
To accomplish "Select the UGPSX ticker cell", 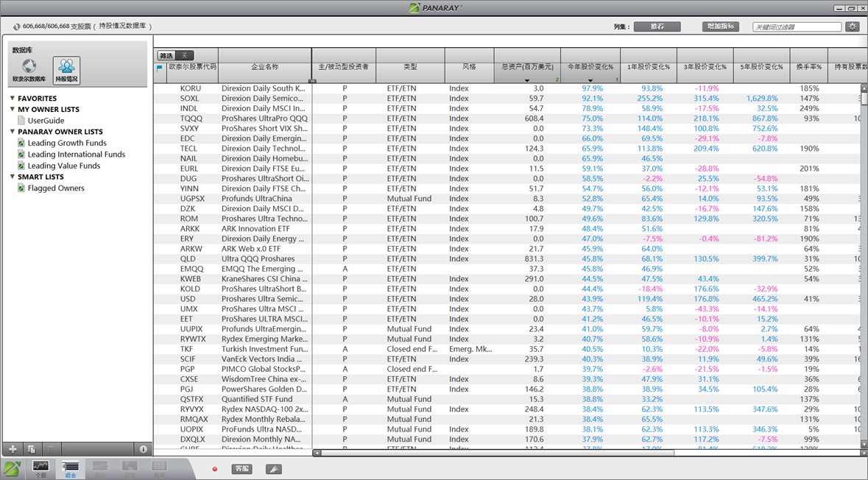I will click(192, 199).
